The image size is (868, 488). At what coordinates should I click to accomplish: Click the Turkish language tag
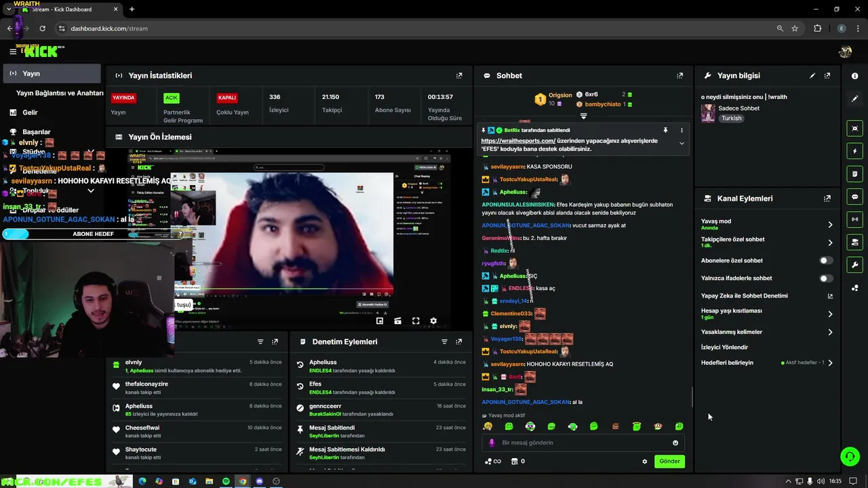[x=731, y=118]
